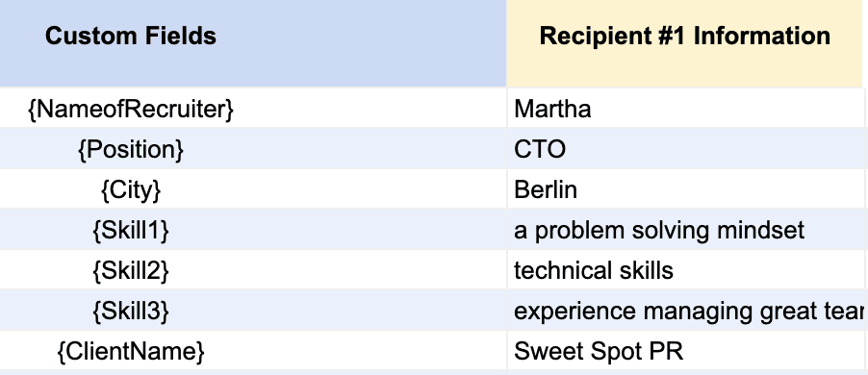Click the 'experience managing great' cell
Image resolution: width=868 pixels, height=375 pixels.
(x=687, y=311)
